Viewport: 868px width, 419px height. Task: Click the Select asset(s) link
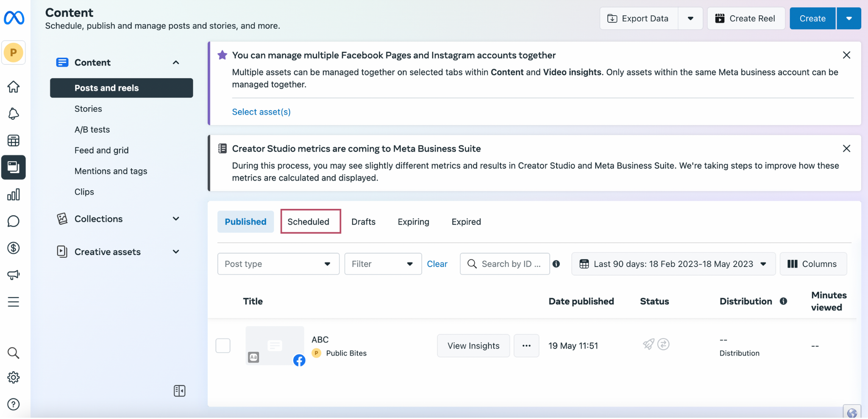(x=261, y=112)
